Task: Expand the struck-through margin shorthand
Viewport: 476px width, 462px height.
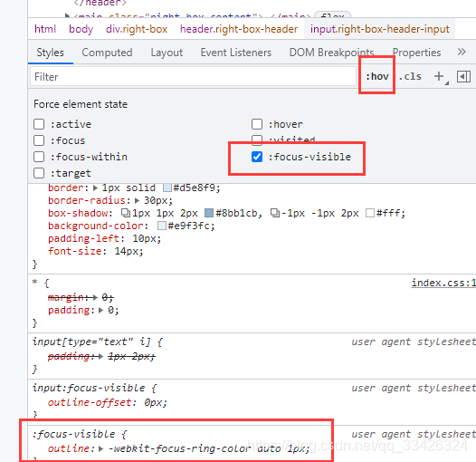Action: (x=95, y=297)
